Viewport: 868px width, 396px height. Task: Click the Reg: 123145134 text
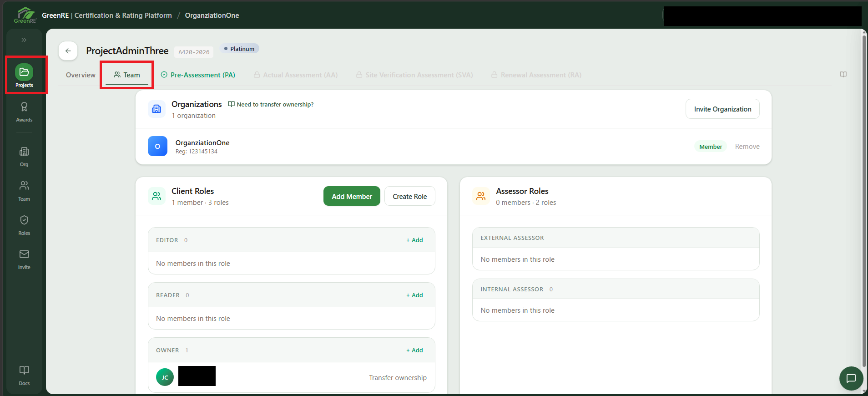[197, 152]
